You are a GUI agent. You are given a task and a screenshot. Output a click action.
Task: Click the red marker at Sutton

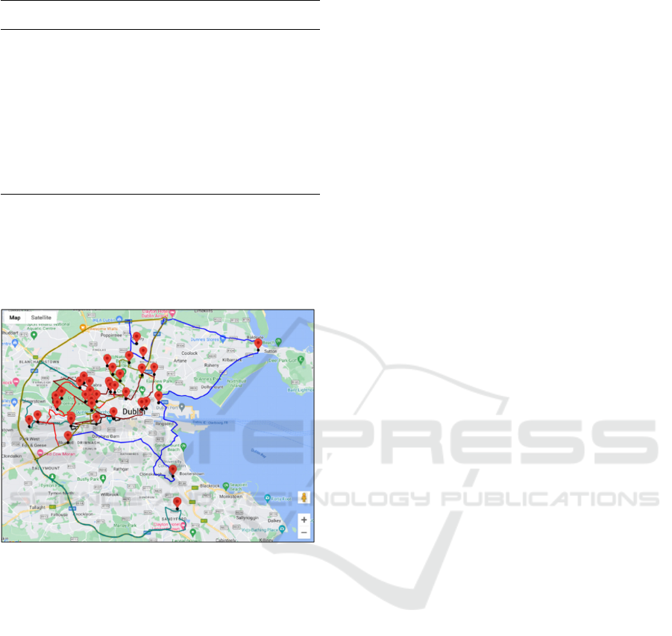pos(258,344)
